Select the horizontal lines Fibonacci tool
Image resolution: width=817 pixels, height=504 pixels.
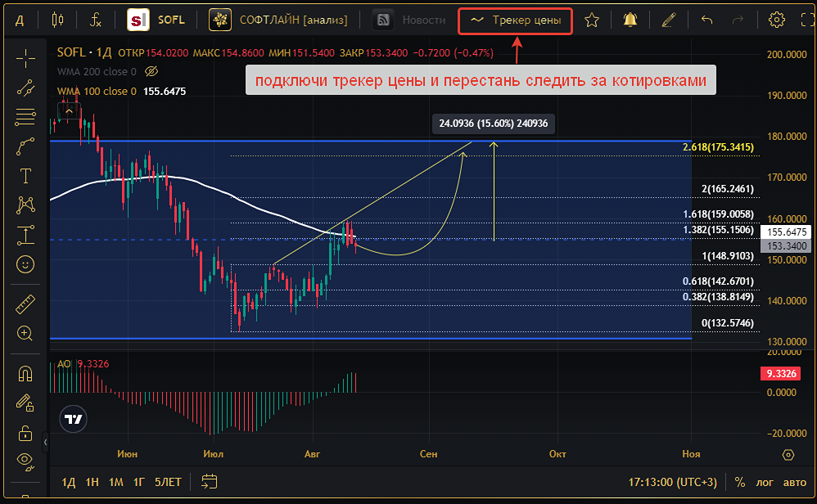coord(25,117)
